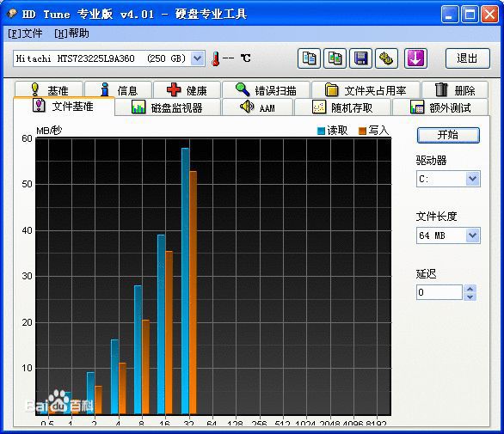This screenshot has height=434, width=504.
Task: Open the 错误扫描 error scan tab
Action: pos(266,90)
